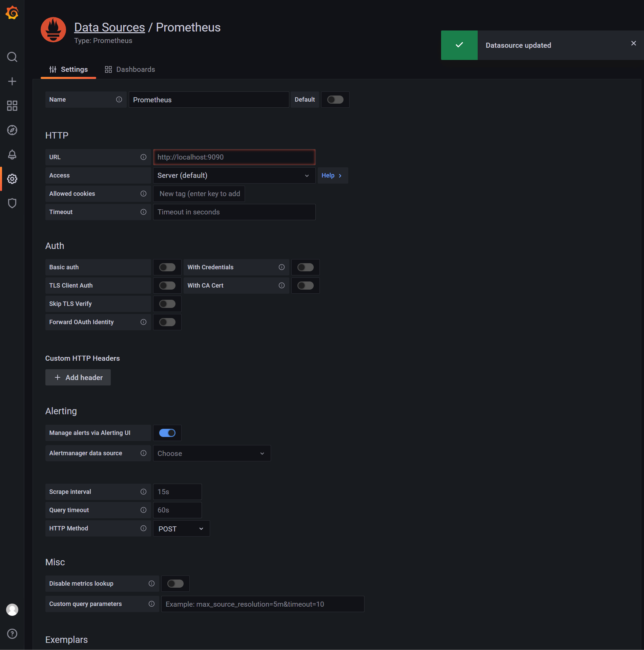Toggle the Default data source switch
Screen dimensions: 644x650
point(335,100)
